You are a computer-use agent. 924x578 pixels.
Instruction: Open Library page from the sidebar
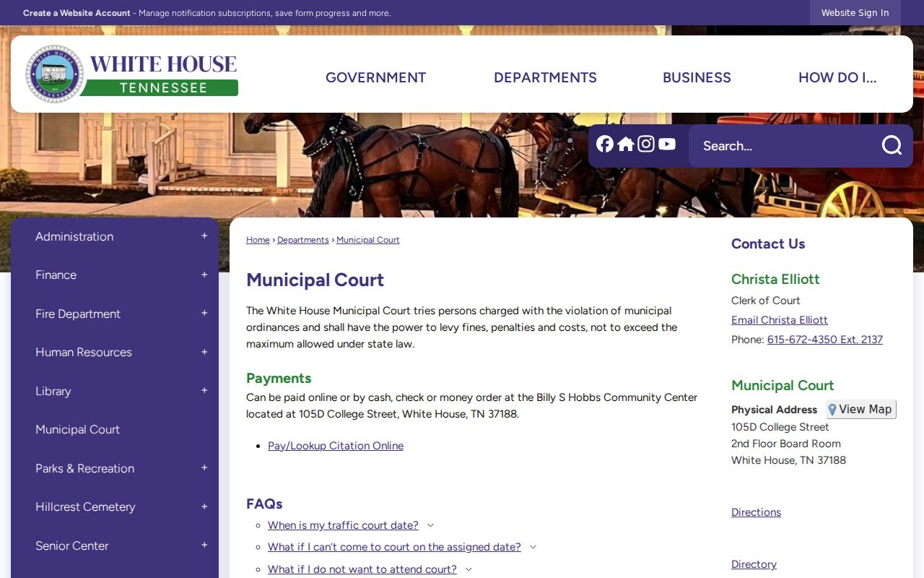coord(53,391)
